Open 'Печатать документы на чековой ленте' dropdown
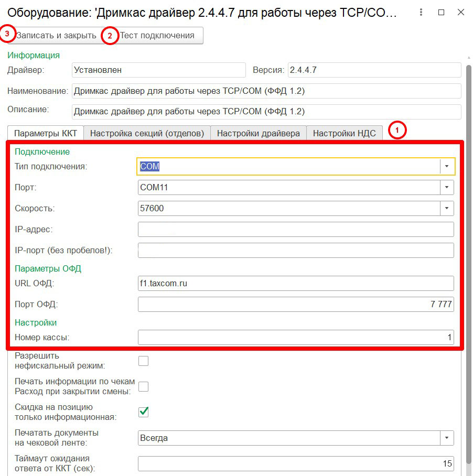Image resolution: width=473 pixels, height=476 pixels. click(x=446, y=438)
